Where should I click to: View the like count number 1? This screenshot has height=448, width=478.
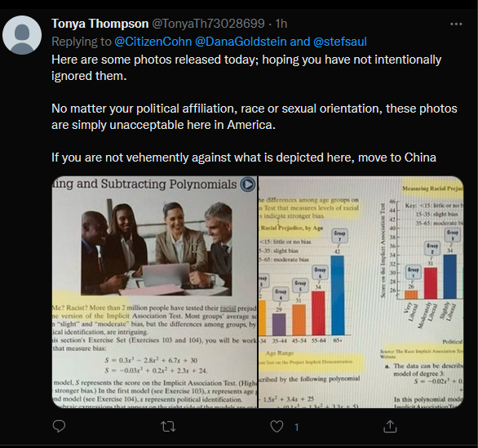[296, 428]
